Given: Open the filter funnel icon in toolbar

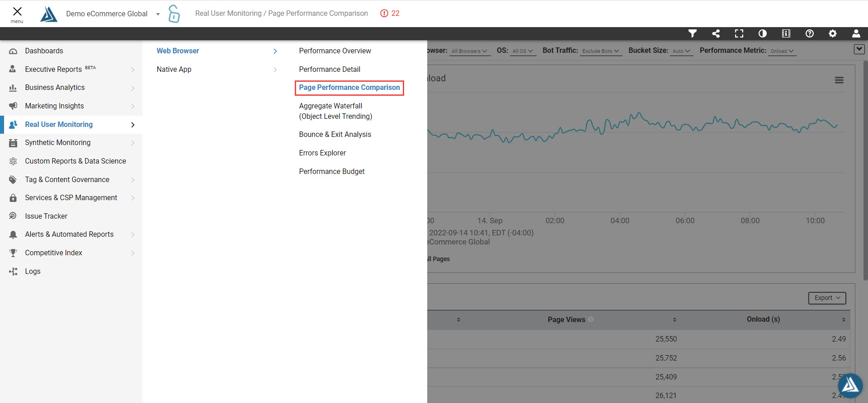Looking at the screenshot, I should [x=693, y=33].
